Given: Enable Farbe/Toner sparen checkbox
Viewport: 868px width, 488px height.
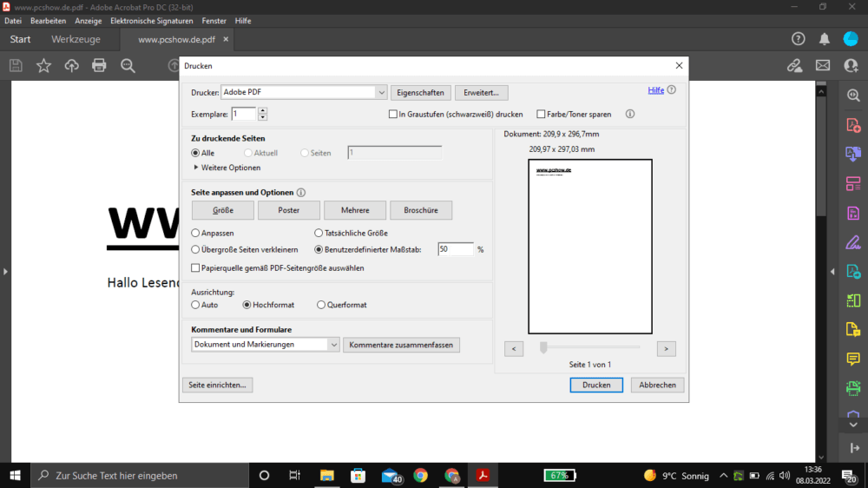Looking at the screenshot, I should pyautogui.click(x=541, y=114).
